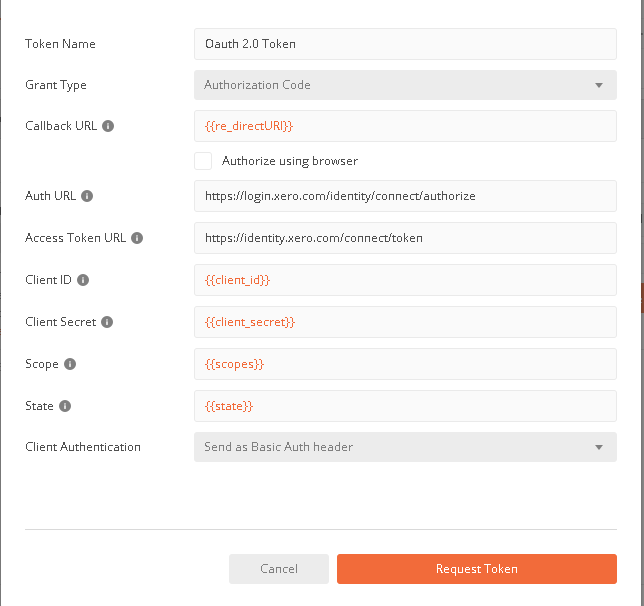Screen dimensions: 644x606
Task: Click the Client ID input box
Action: (x=404, y=280)
